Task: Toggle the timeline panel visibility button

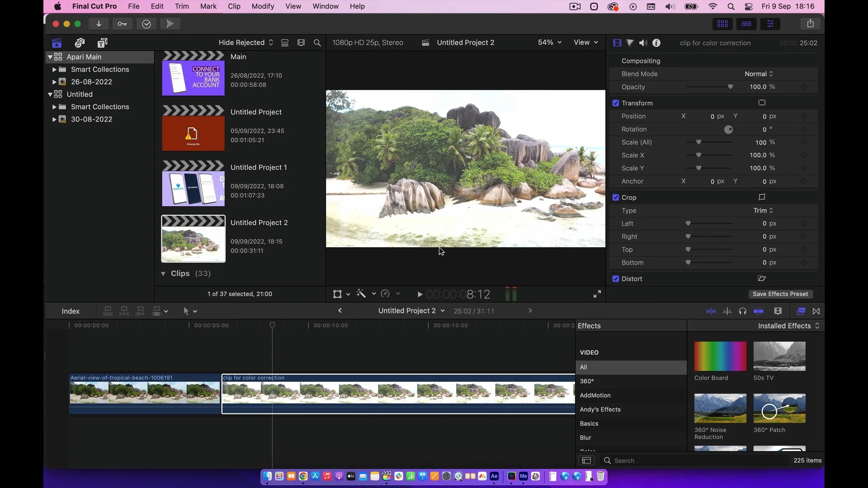Action: coord(746,23)
